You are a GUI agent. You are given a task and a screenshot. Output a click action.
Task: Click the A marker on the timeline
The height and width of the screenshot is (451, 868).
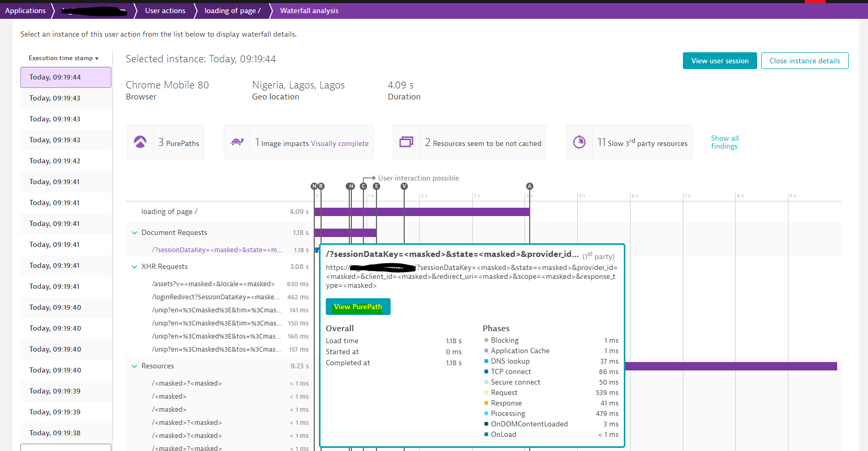coord(530,186)
